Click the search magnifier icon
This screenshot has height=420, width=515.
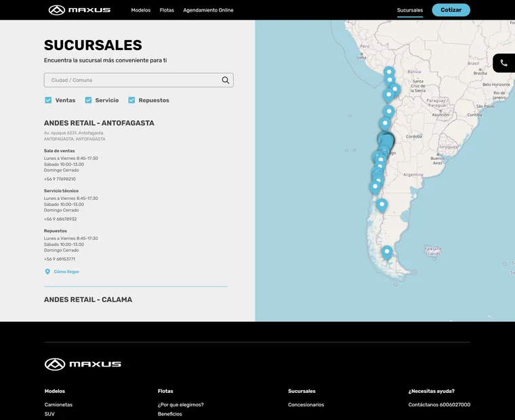coord(225,80)
